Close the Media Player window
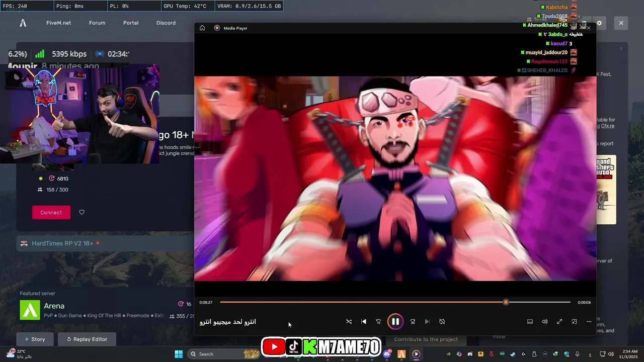 pos(589,28)
